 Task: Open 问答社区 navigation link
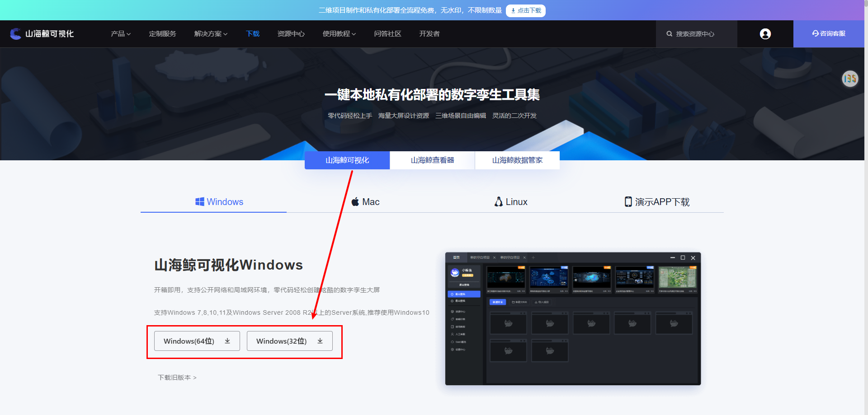[387, 34]
